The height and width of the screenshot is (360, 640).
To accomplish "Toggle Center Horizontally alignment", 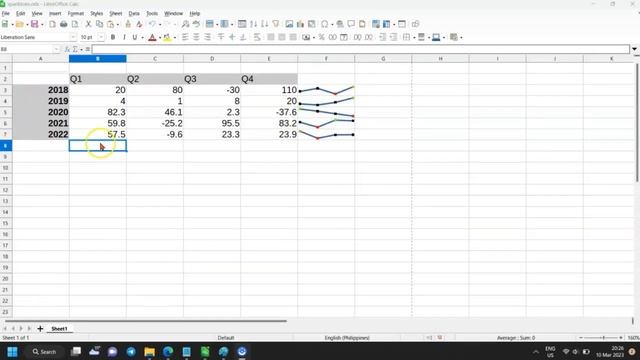I will click(x=196, y=37).
